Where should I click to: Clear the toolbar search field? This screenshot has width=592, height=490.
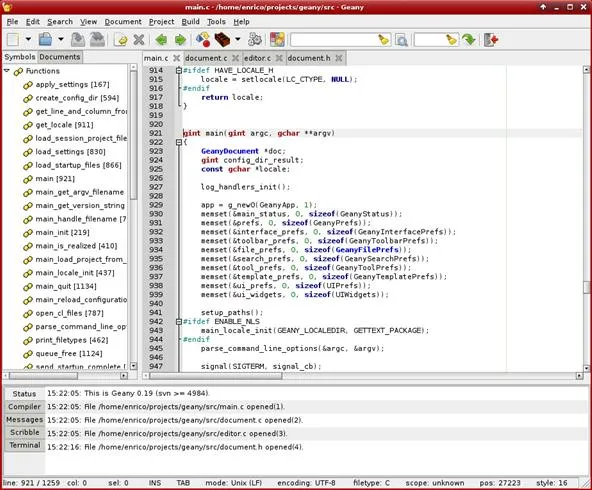pyautogui.click(x=383, y=40)
